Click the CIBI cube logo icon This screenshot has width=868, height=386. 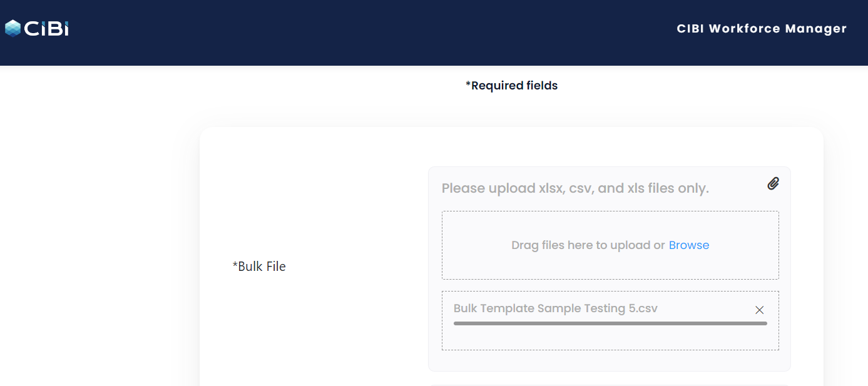pyautogui.click(x=13, y=28)
